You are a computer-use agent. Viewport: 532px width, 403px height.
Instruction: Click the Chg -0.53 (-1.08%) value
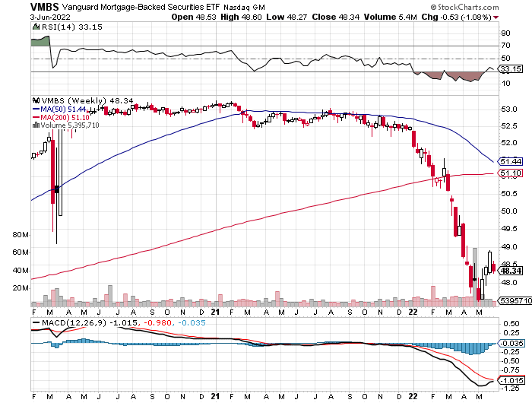456,17
